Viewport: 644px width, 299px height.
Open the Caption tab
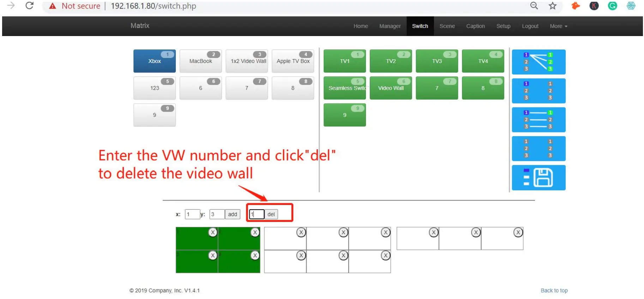[475, 26]
